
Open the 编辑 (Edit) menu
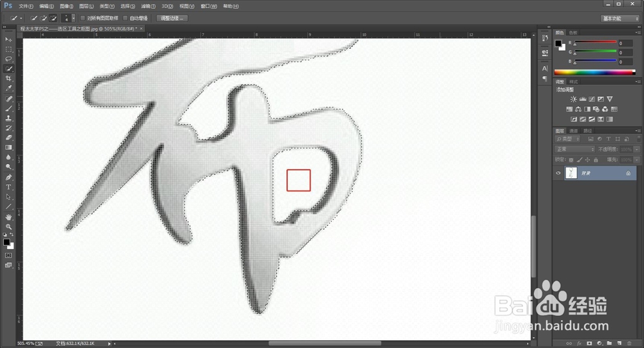[46, 6]
